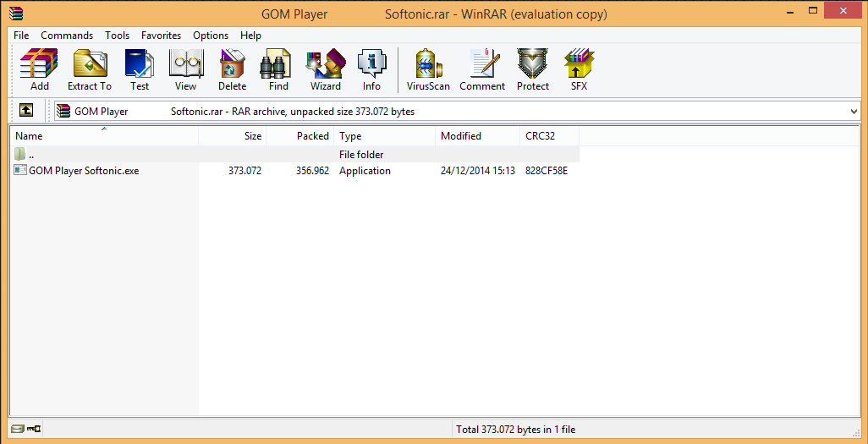868x444 pixels.
Task: Click the modified date 24/12/2014 15:13
Action: [x=478, y=171]
